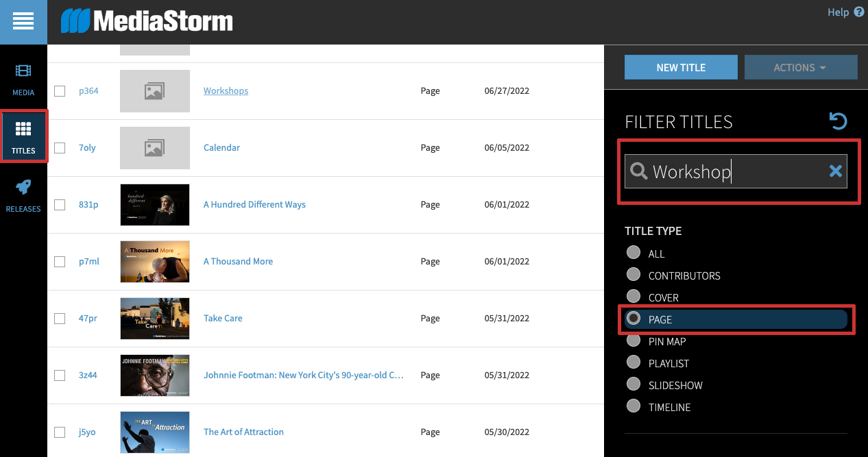The width and height of the screenshot is (868, 457).
Task: Clear the Workshop search text
Action: point(835,171)
